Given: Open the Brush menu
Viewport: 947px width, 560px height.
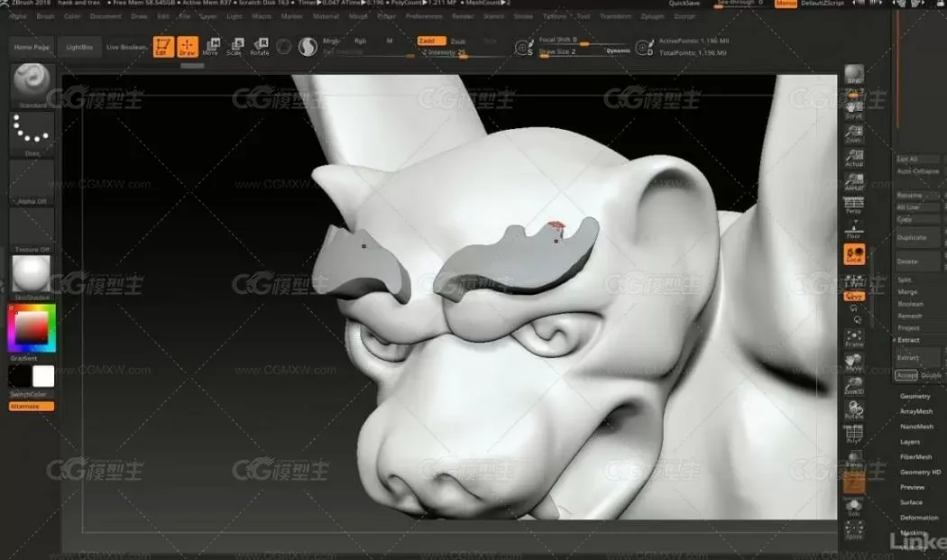Looking at the screenshot, I should click(x=45, y=16).
